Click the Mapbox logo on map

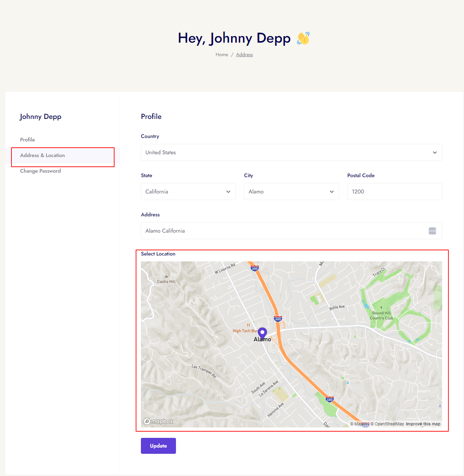click(159, 421)
